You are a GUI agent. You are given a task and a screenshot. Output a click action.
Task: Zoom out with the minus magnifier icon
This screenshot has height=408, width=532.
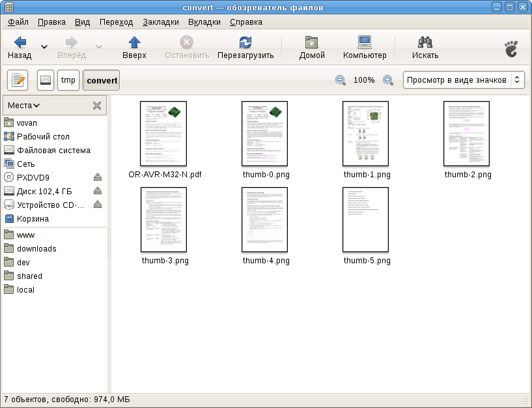[x=341, y=80]
